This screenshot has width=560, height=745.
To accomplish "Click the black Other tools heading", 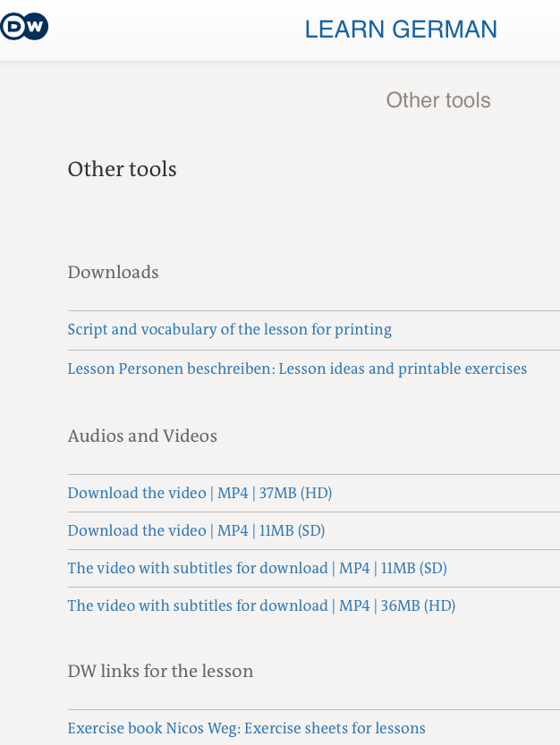I will tap(123, 169).
